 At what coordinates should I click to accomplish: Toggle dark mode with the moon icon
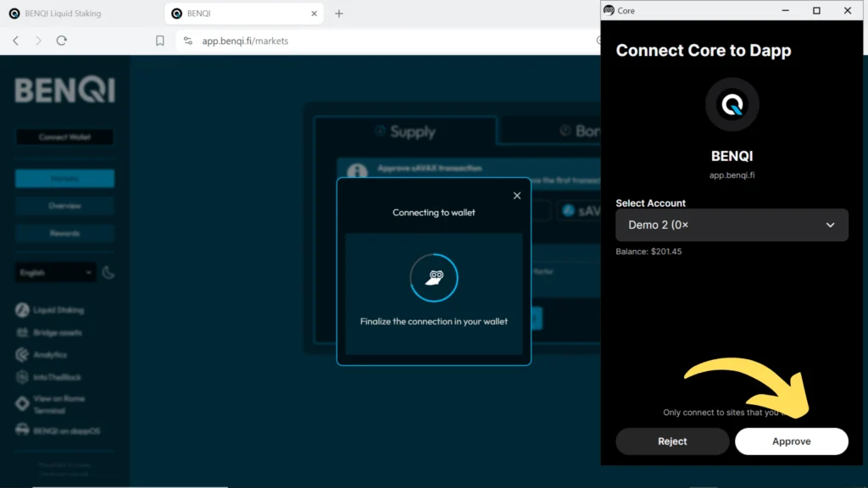(108, 273)
